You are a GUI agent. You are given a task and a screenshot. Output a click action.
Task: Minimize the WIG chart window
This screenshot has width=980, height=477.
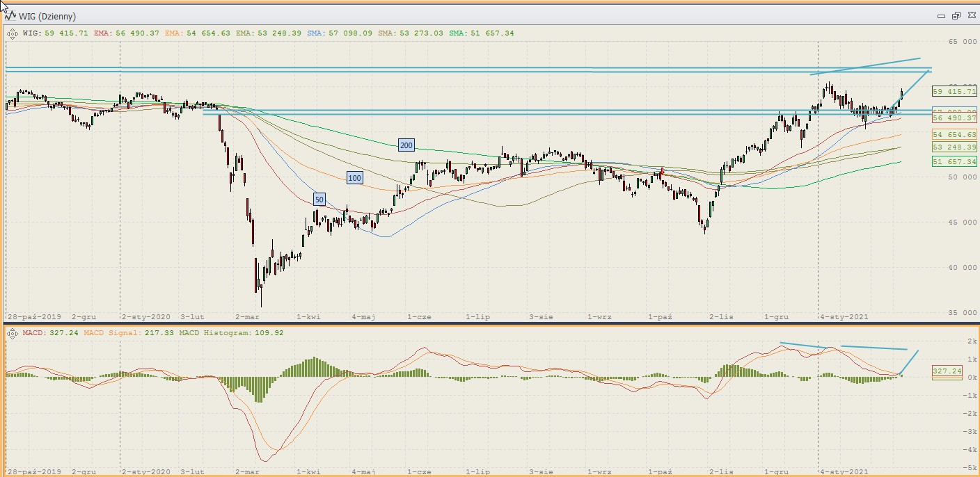(941, 15)
